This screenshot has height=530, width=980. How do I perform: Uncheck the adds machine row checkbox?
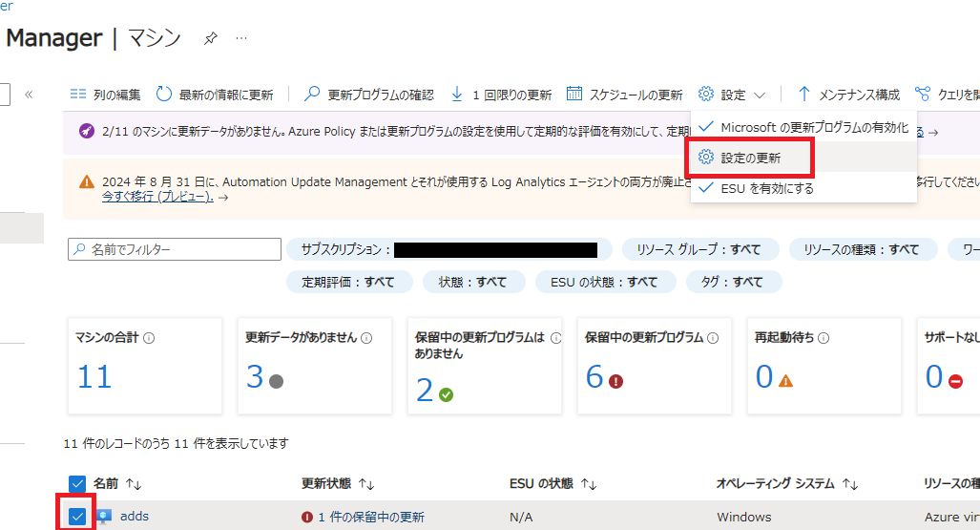click(77, 517)
